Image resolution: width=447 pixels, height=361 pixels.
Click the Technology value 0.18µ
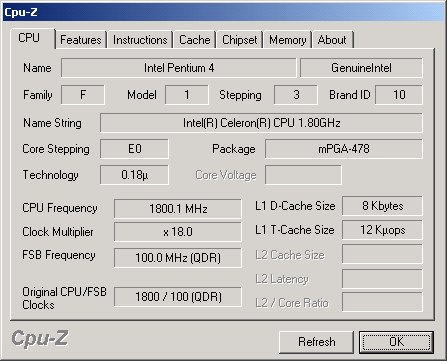[x=134, y=175]
